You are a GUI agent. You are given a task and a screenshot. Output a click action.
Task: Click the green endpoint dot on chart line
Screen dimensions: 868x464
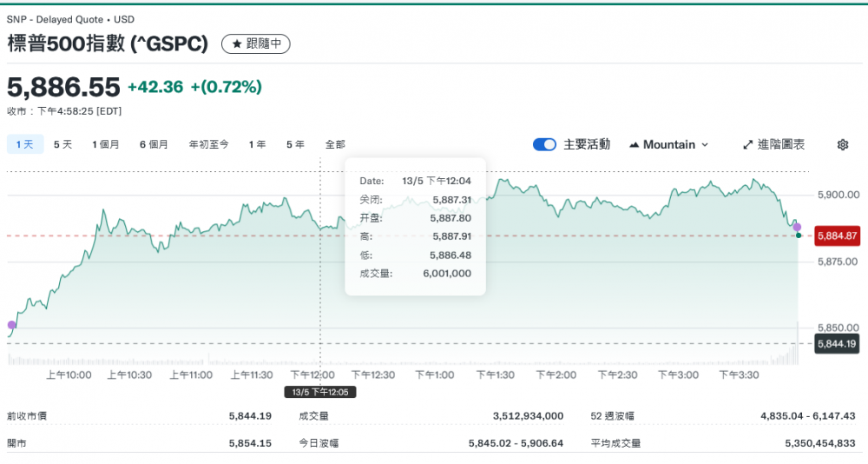(799, 235)
